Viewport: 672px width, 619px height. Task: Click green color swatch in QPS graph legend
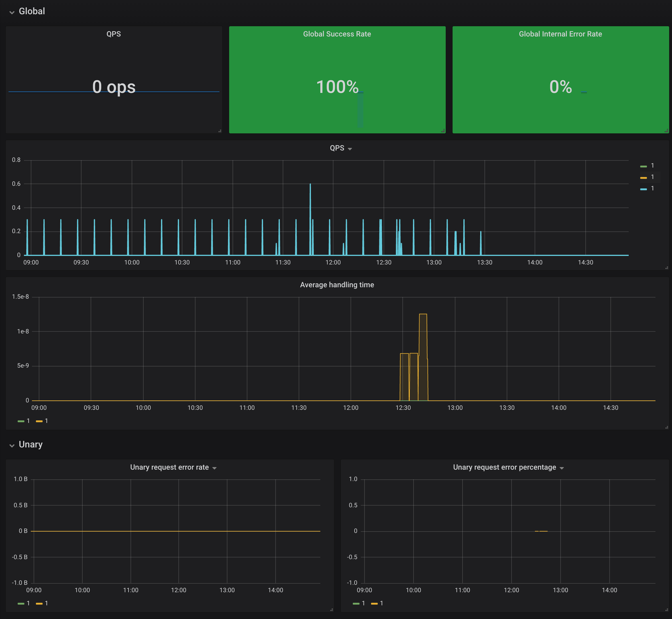[643, 166]
